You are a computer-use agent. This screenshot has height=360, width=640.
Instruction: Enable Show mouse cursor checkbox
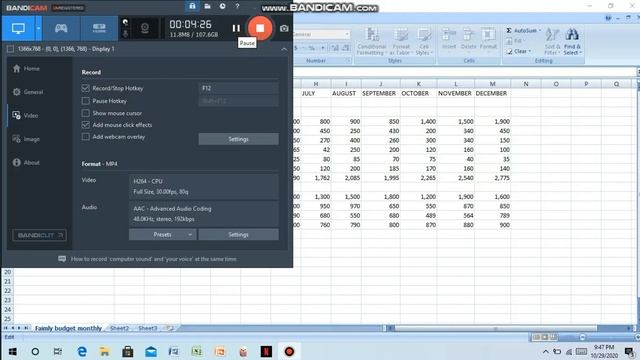point(85,113)
